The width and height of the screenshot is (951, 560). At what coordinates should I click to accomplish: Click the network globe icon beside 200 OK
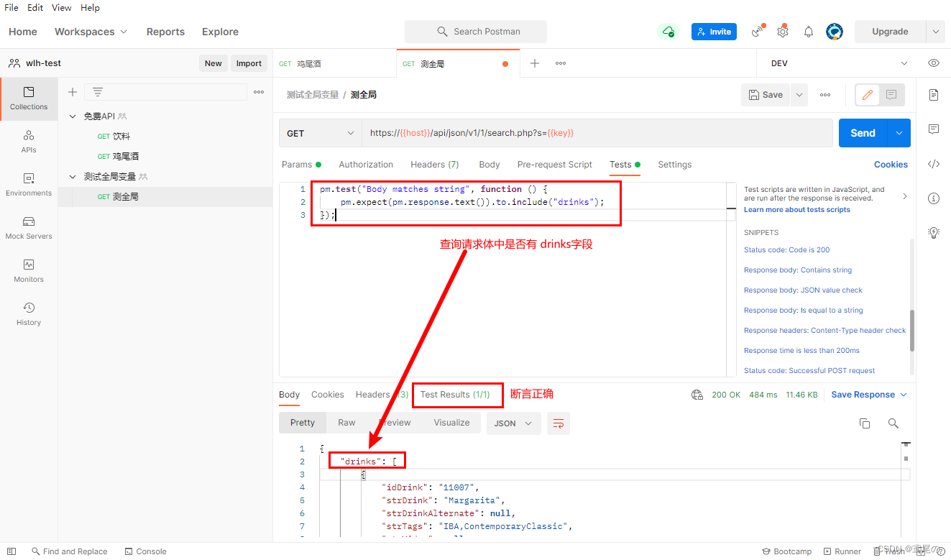pyautogui.click(x=697, y=395)
